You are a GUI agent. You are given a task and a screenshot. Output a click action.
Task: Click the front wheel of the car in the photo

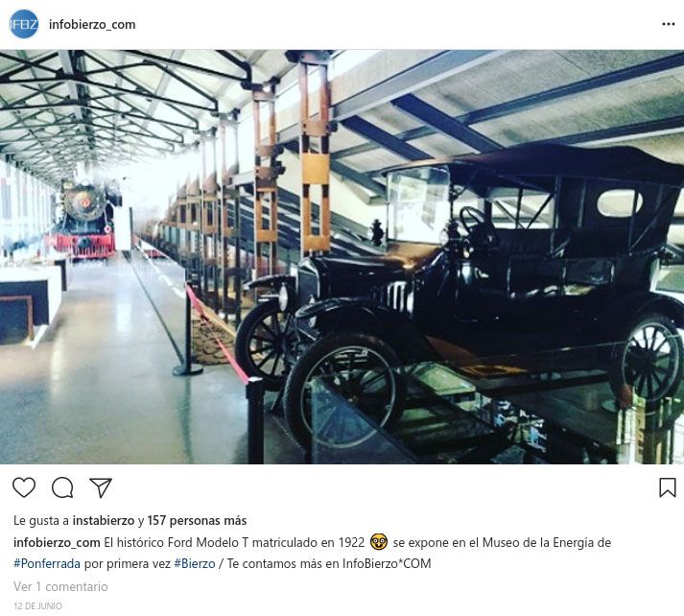[x=344, y=392]
